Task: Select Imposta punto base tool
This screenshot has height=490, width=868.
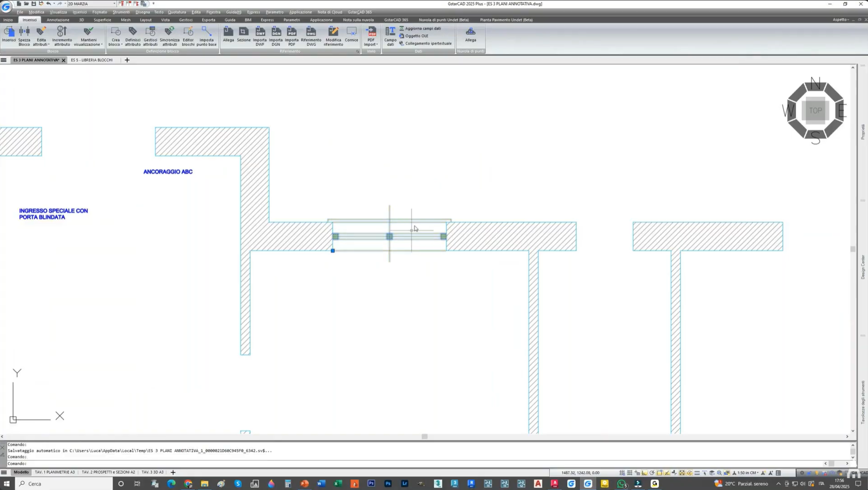Action: tap(206, 35)
